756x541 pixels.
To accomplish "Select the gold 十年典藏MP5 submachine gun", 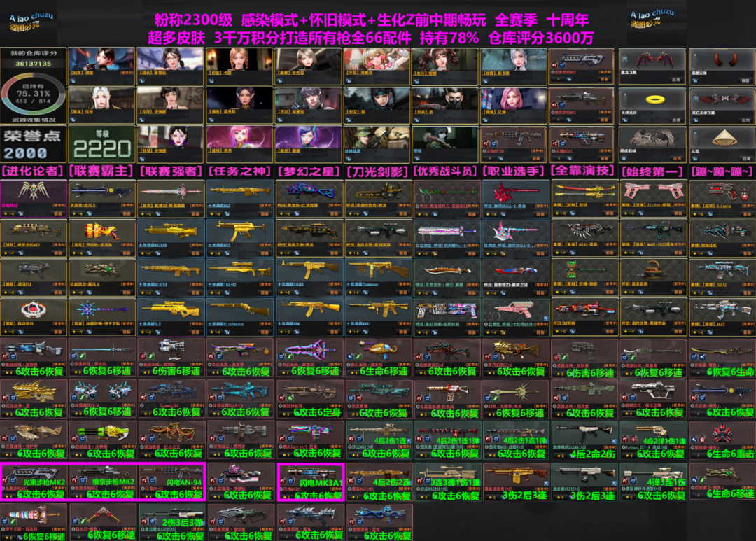I will [x=239, y=238].
